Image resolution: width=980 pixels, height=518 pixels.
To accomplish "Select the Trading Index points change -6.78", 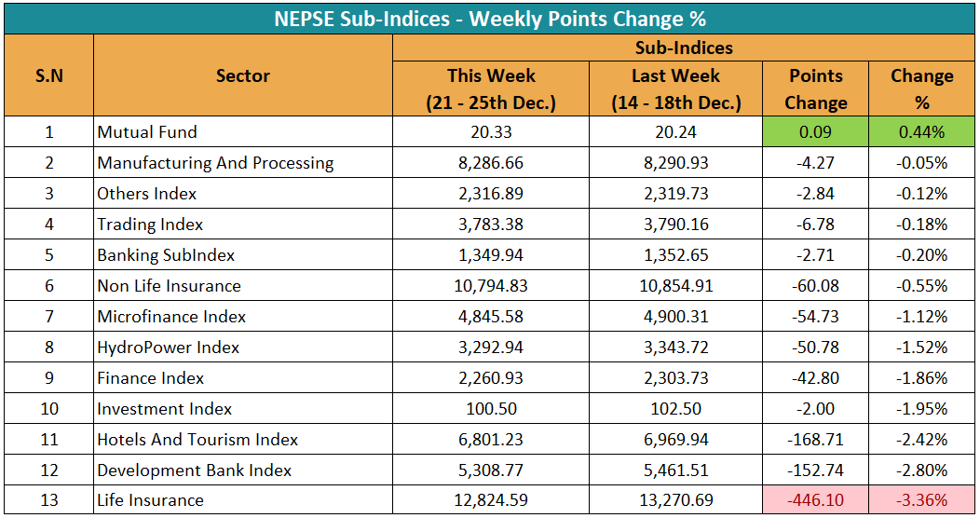I will pyautogui.click(x=815, y=225).
